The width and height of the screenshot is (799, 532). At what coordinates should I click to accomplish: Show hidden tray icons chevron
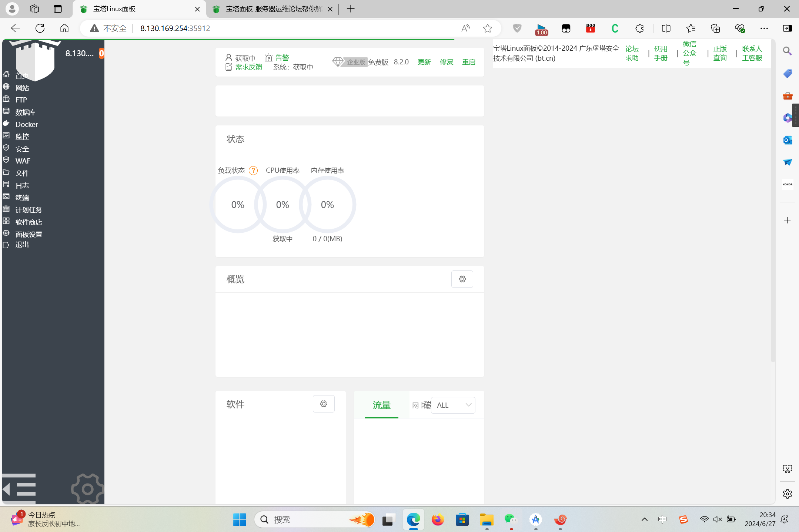coord(644,519)
